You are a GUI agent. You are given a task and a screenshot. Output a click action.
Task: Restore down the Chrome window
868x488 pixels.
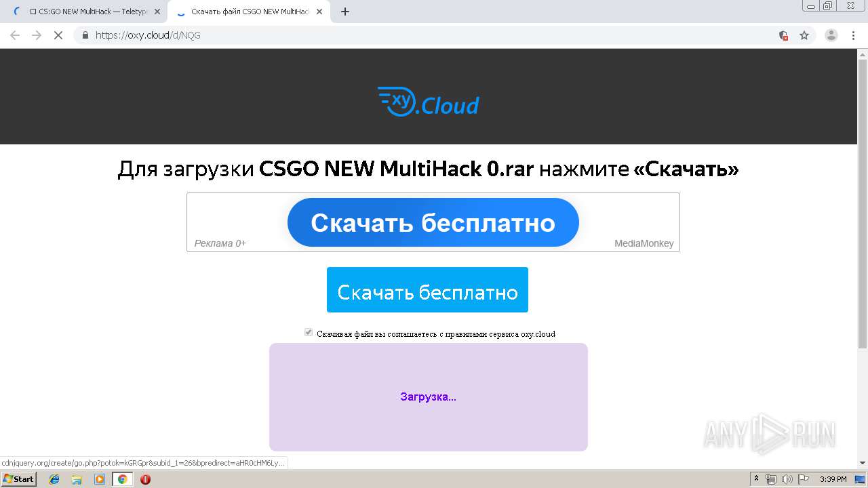click(828, 5)
